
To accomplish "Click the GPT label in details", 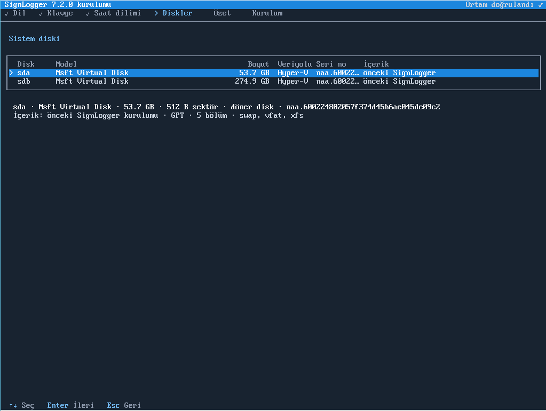I will click(177, 116).
